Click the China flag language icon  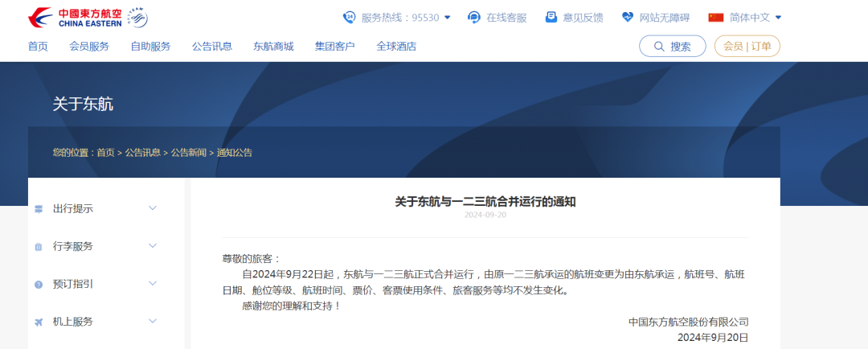click(715, 17)
